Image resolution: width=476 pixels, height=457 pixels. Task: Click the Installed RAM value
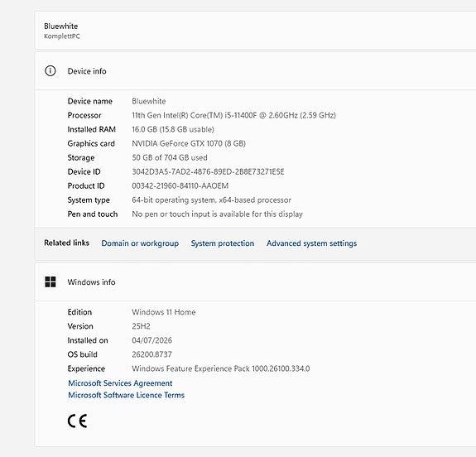click(173, 129)
